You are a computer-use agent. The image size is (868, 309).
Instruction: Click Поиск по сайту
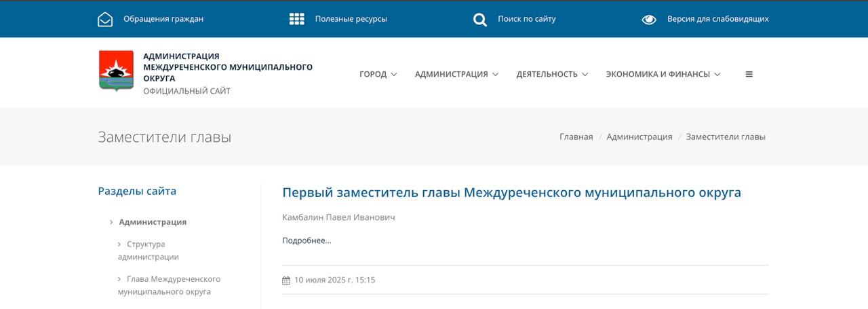(x=527, y=19)
